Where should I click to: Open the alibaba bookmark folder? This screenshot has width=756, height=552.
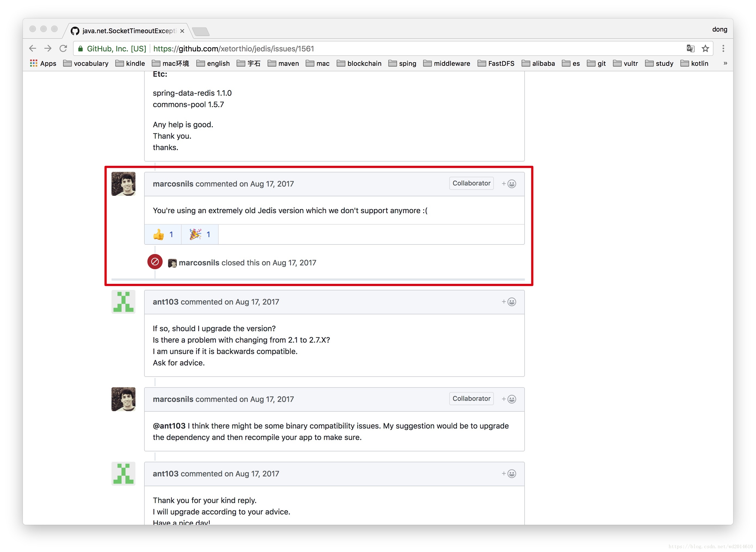click(x=538, y=63)
